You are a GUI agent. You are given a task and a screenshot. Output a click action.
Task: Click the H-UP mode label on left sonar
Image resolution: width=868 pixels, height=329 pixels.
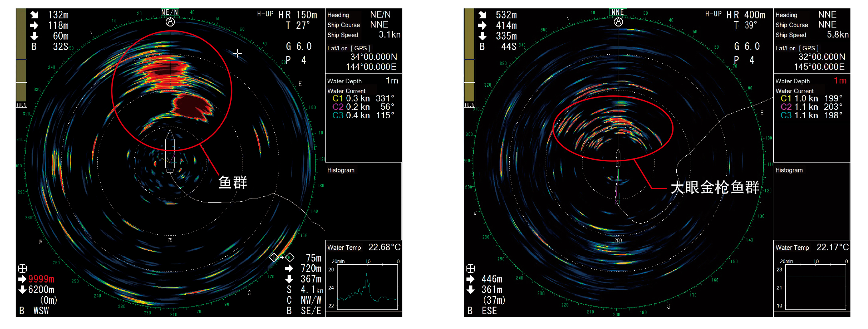click(x=265, y=14)
